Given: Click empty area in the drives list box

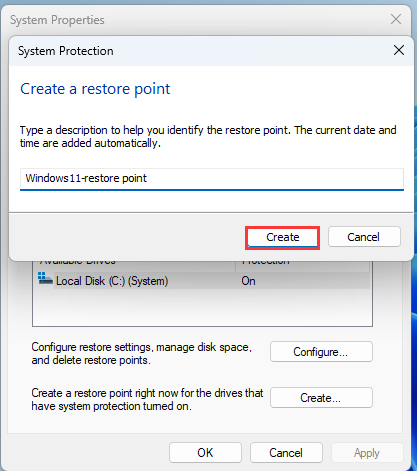Looking at the screenshot, I should point(202,307).
